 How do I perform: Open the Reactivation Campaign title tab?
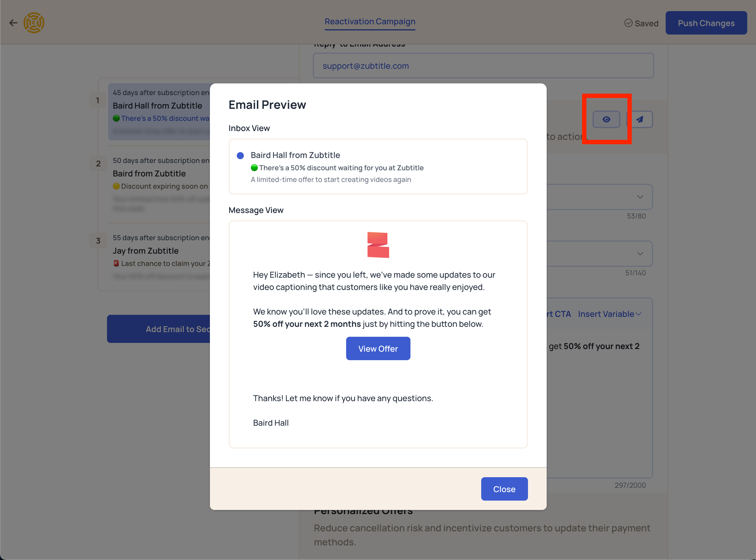[370, 21]
